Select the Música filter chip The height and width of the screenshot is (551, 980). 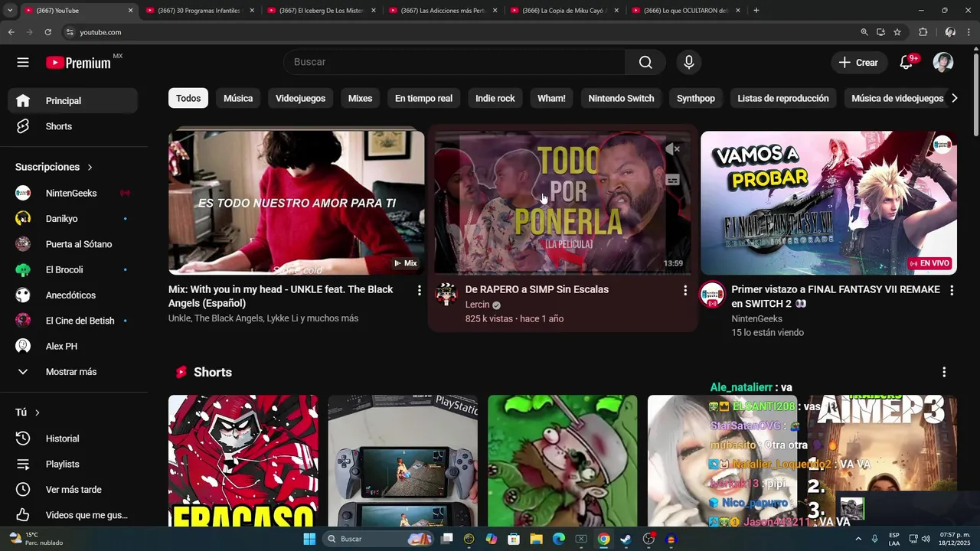click(x=238, y=98)
